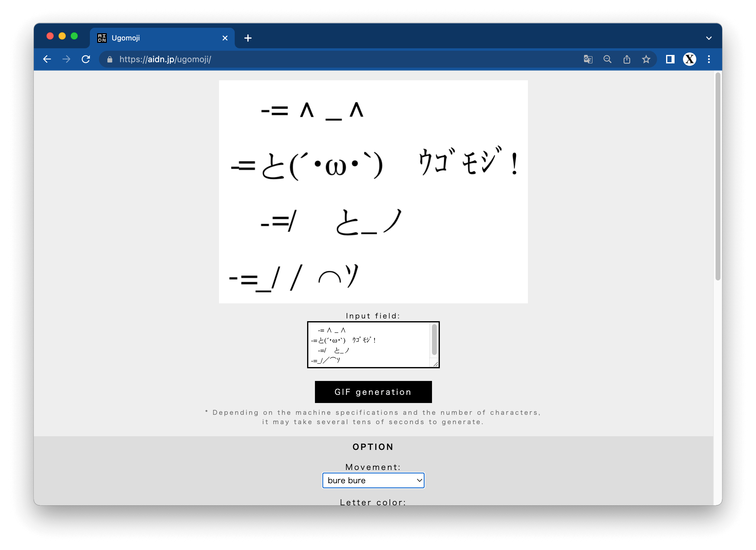Screen dimensions: 756x550
Task: Click the textarea's inner scrollbar
Action: click(x=434, y=340)
